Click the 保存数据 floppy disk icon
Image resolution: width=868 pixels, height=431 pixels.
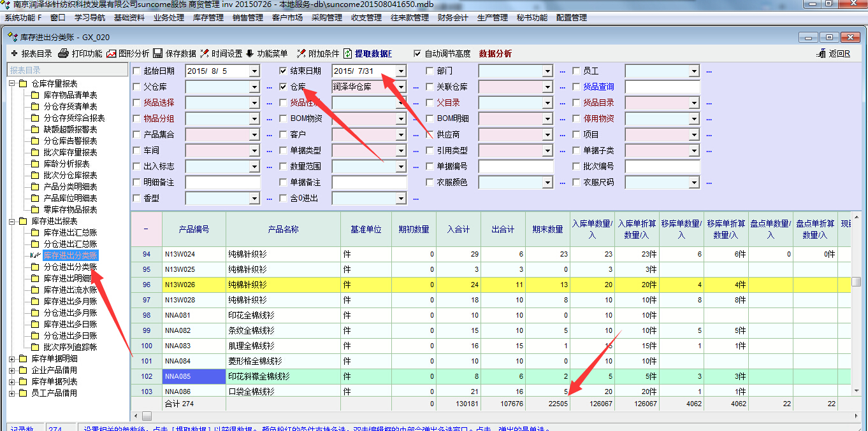point(159,54)
